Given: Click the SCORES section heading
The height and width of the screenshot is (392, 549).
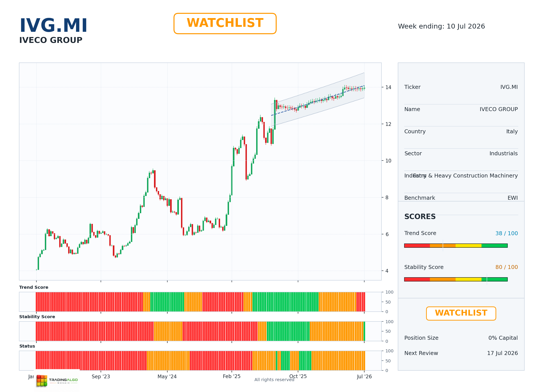Looking at the screenshot, I should pos(420,216).
